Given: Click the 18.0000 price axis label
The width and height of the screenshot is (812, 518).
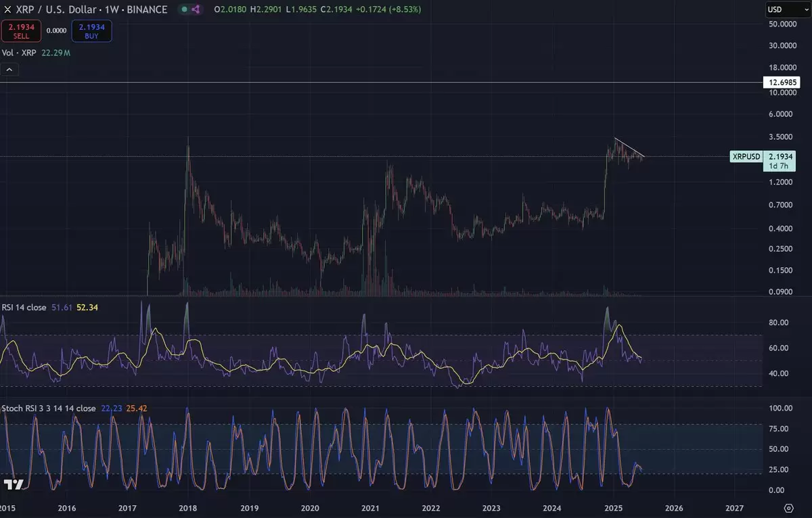Looking at the screenshot, I should pyautogui.click(x=784, y=68).
